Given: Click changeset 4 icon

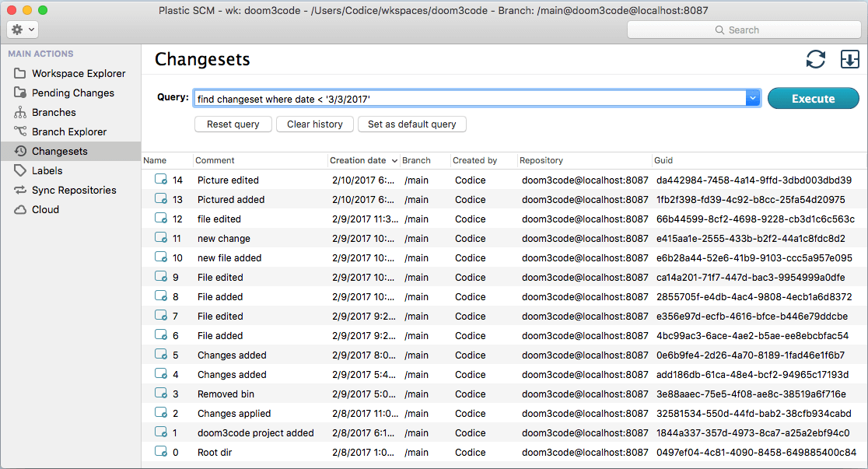Looking at the screenshot, I should [160, 373].
